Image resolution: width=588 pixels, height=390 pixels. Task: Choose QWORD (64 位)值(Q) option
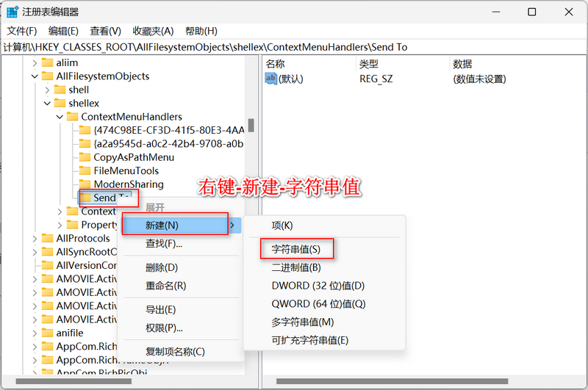(318, 304)
